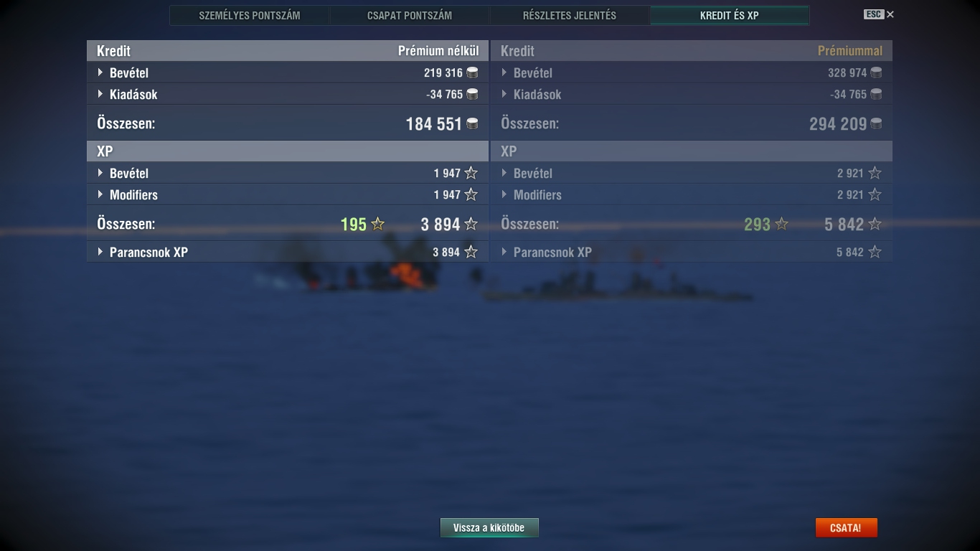Expand the Kiadások row without premium
This screenshot has height=551, width=980.
pyautogui.click(x=287, y=94)
